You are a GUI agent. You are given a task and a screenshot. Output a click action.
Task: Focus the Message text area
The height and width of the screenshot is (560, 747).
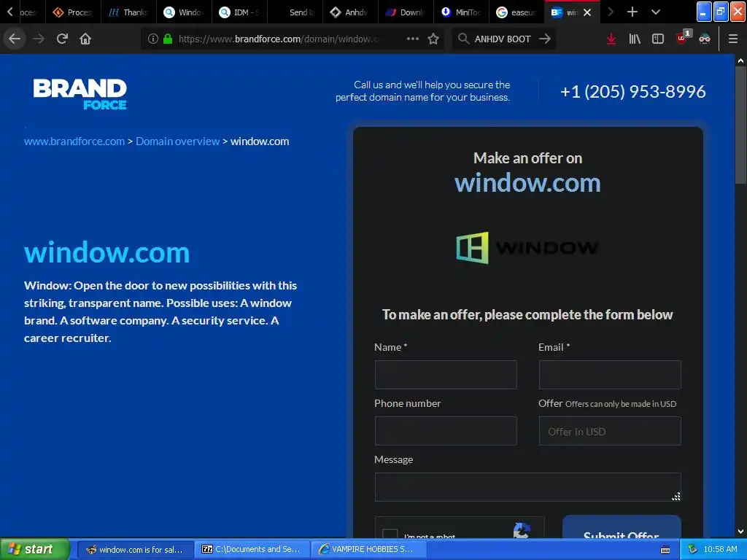(528, 487)
